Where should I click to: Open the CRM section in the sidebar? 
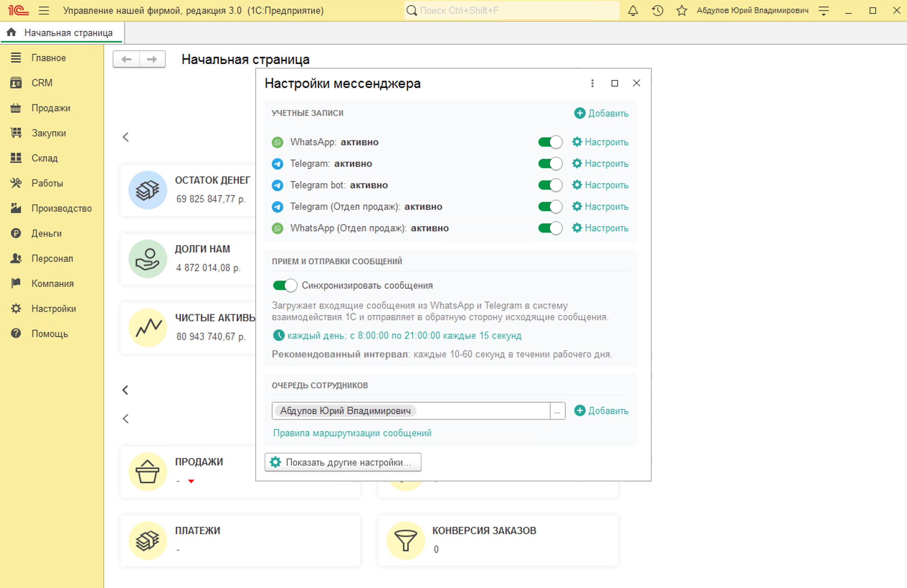pos(42,83)
